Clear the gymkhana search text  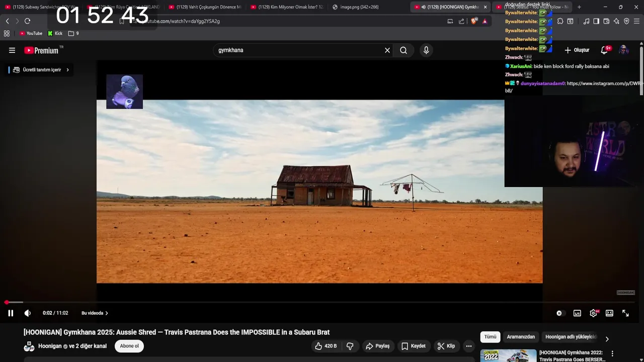[x=387, y=50]
